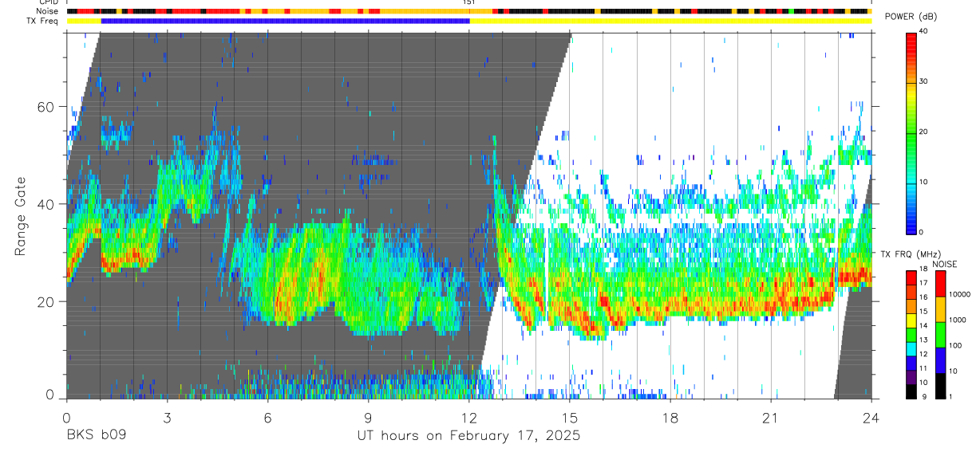Pick the red top cell of the NOISE legend
The width and height of the screenshot is (980, 452).
tap(940, 284)
